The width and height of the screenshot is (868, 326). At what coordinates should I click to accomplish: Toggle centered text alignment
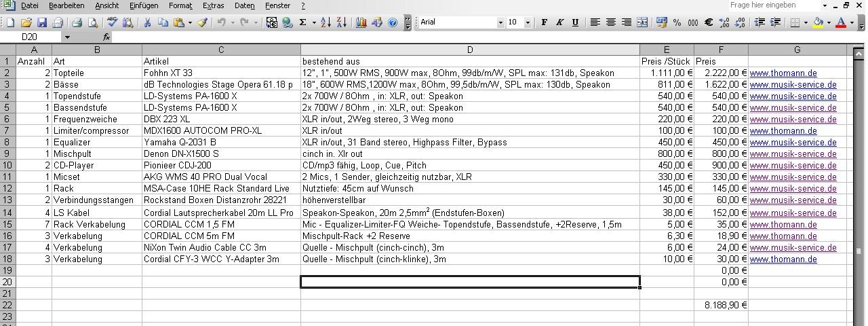[x=610, y=22]
